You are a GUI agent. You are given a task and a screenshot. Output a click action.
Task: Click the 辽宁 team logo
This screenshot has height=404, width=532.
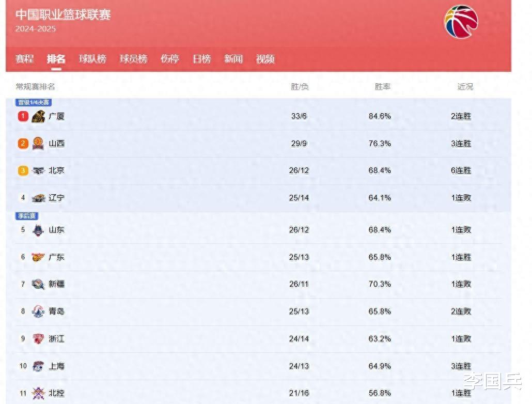(38, 198)
